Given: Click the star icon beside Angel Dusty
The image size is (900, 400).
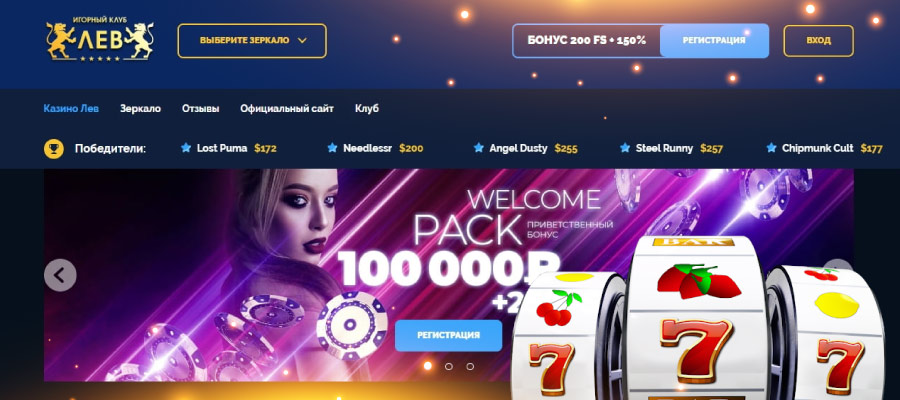Looking at the screenshot, I should coord(479,148).
